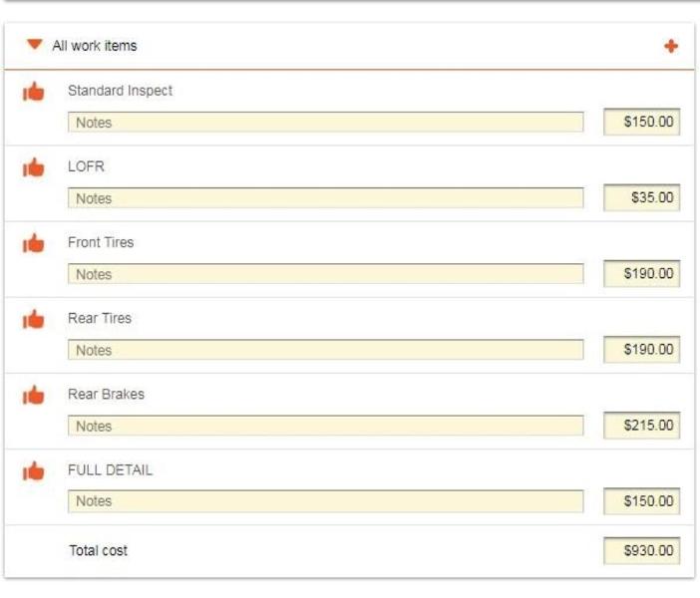Screen dimensions: 700x598
Task: Toggle thumbs-up approval for Front Tires
Action: 34,243
